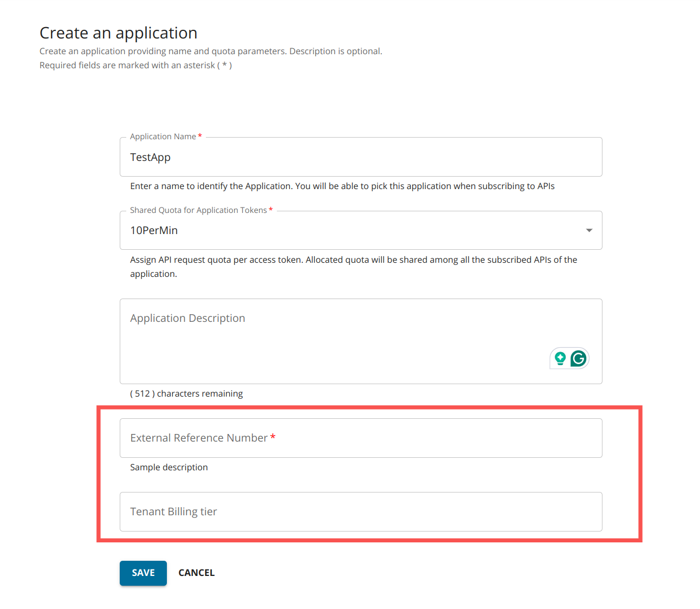Expand the quota dropdown arrow
This screenshot has width=700, height=609.
(x=589, y=230)
